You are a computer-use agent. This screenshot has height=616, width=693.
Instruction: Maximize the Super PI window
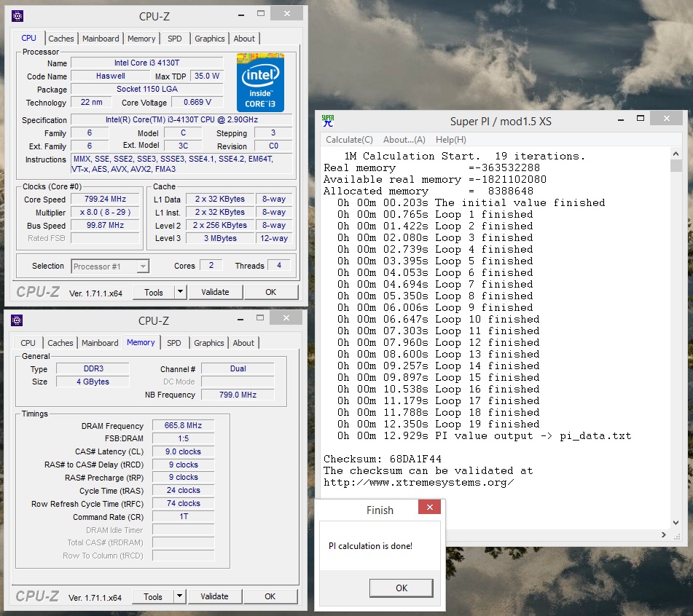pos(641,119)
